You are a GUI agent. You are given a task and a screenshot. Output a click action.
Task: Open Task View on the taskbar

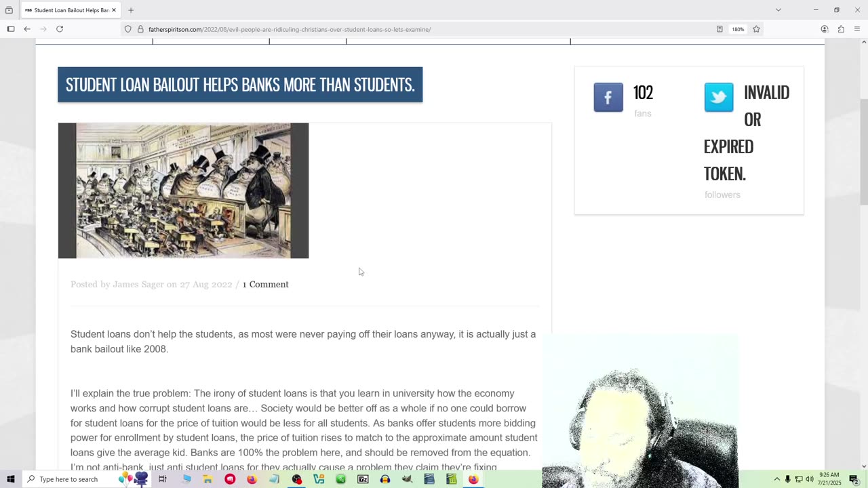[x=163, y=479]
